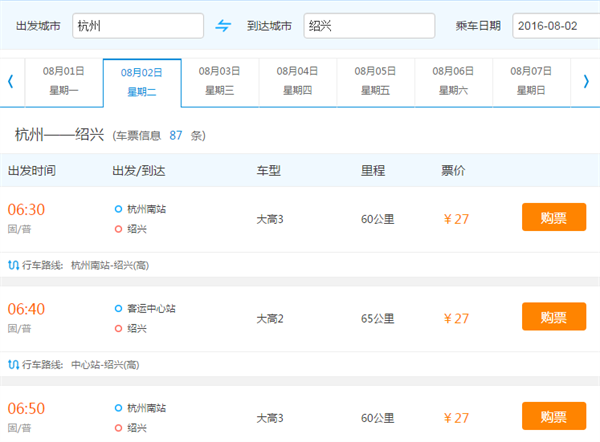Click blue departure dot beside 客运中心站
600x442 pixels.
click(x=118, y=309)
